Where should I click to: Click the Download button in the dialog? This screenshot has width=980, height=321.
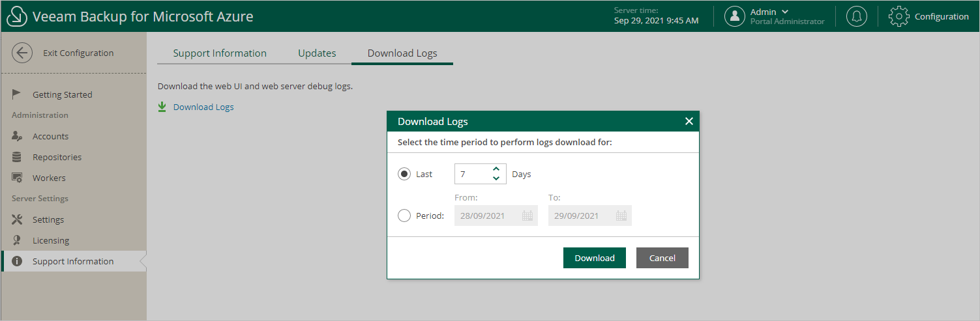[x=595, y=258]
